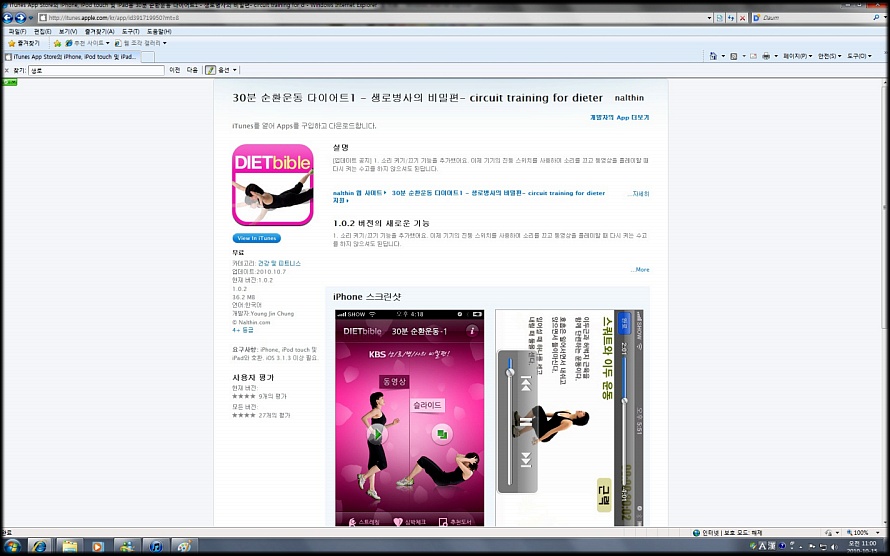The height and width of the screenshot is (556, 890).
Task: Click the ...More link under new features
Action: pyautogui.click(x=640, y=269)
